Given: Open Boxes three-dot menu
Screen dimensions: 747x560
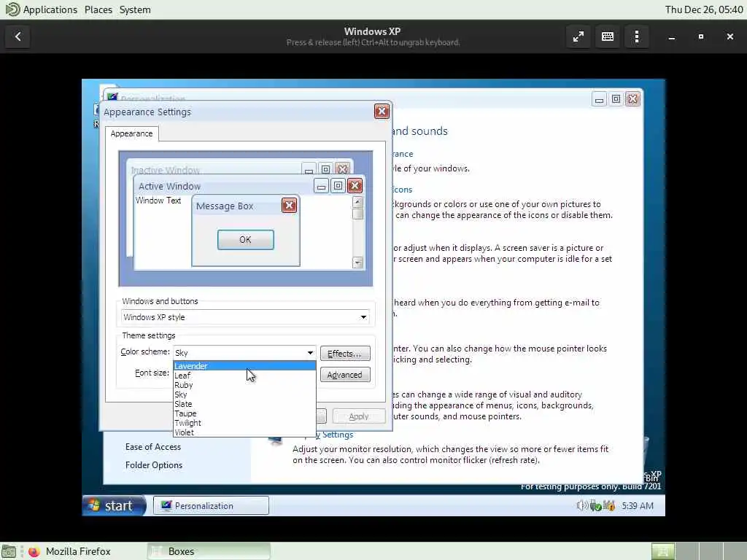Looking at the screenshot, I should point(637,36).
